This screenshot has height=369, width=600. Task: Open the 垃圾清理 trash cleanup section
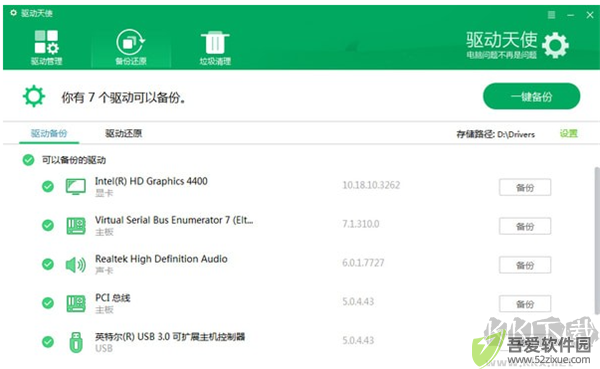(x=215, y=48)
